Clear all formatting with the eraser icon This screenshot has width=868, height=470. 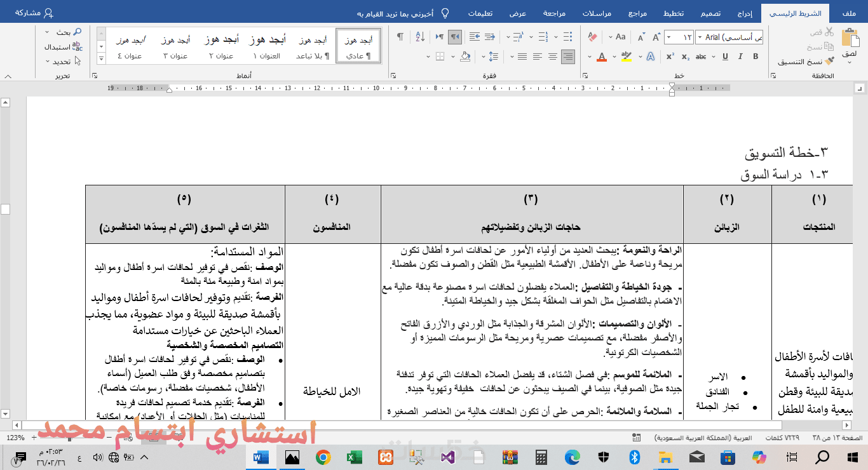coord(593,37)
